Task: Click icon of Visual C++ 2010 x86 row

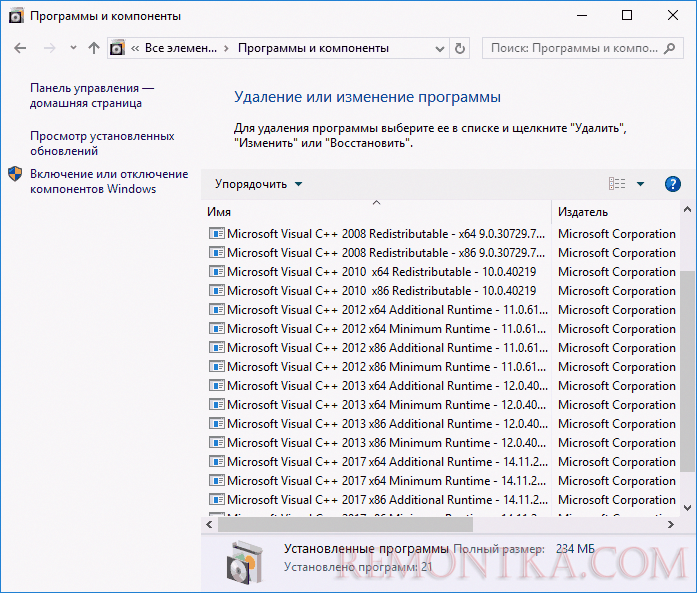Action: click(x=216, y=291)
